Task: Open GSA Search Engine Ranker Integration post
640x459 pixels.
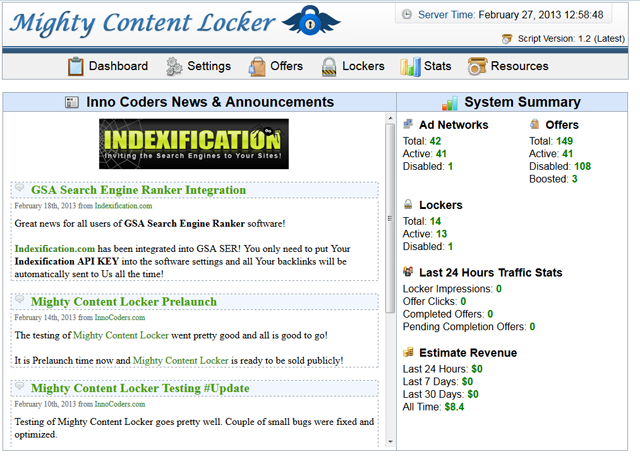Action: click(x=138, y=190)
